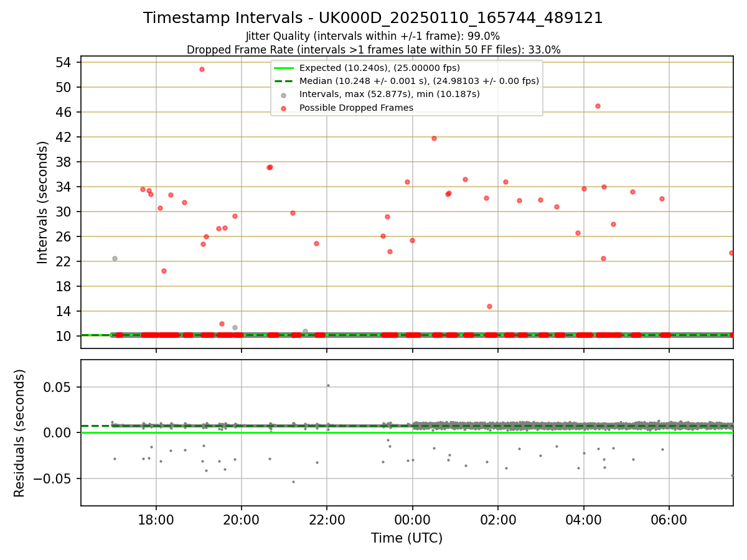
Task: Click the "Expected (10.240s)" legend entry
Action: pos(380,68)
